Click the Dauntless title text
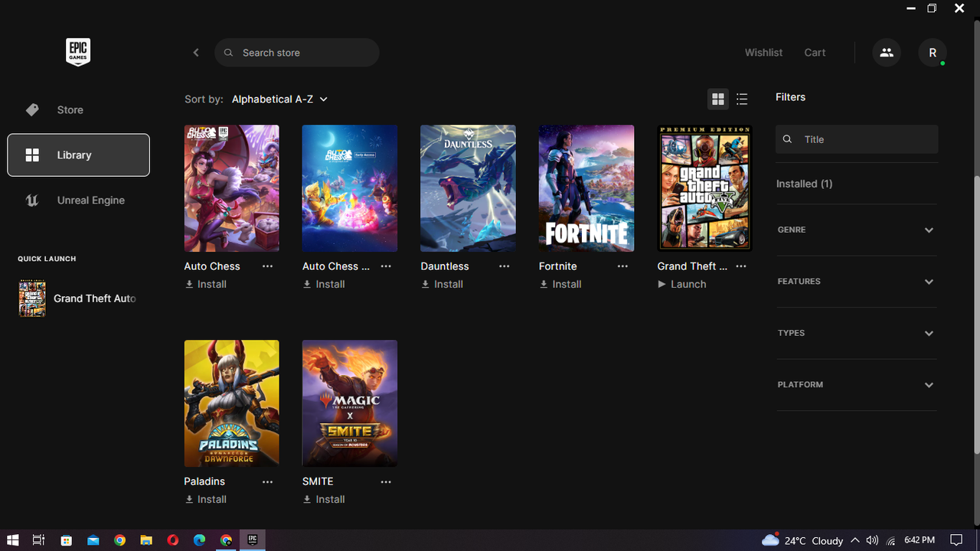The width and height of the screenshot is (980, 551). pyautogui.click(x=445, y=266)
